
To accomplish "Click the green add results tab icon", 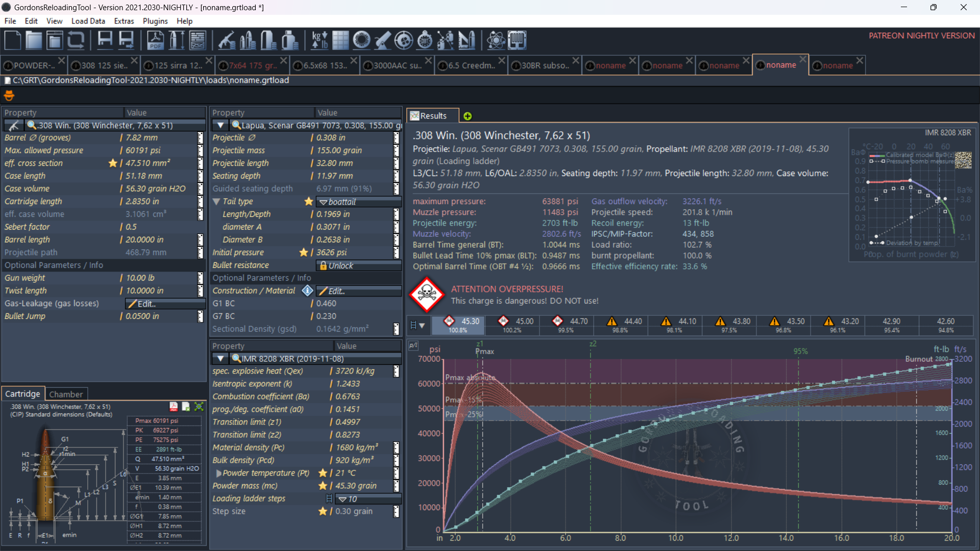I will [x=468, y=116].
